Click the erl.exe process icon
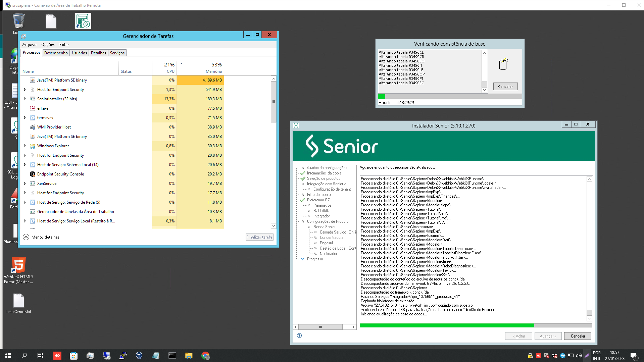Image resolution: width=644 pixels, height=362 pixels. [33, 108]
